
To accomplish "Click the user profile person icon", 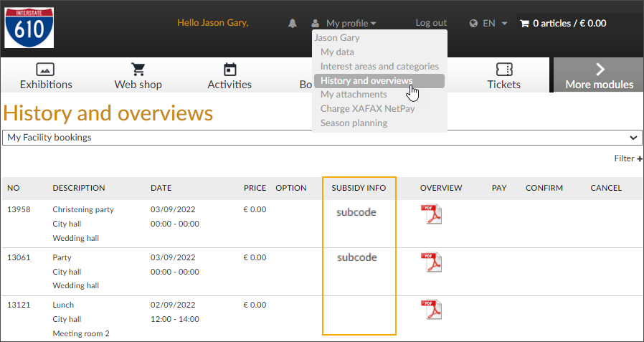I will (315, 24).
